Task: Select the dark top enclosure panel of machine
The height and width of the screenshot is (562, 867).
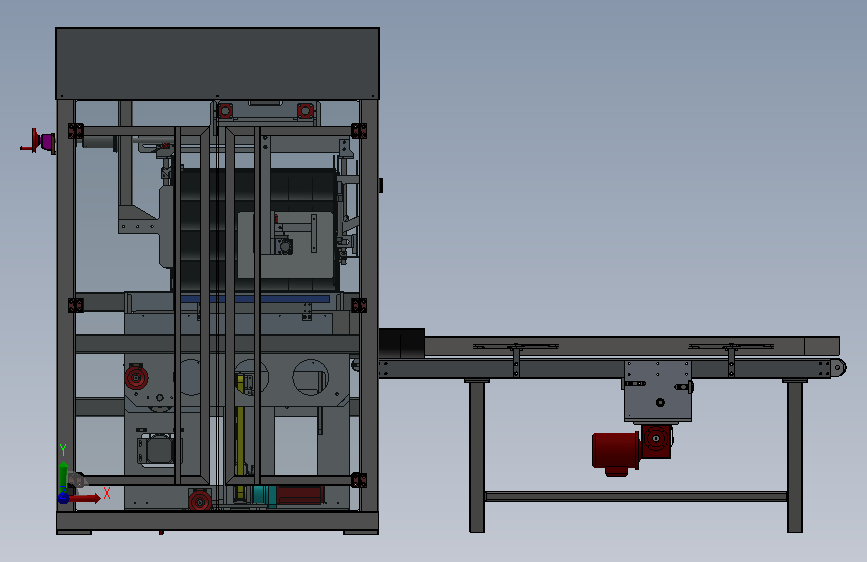Action: [217, 64]
